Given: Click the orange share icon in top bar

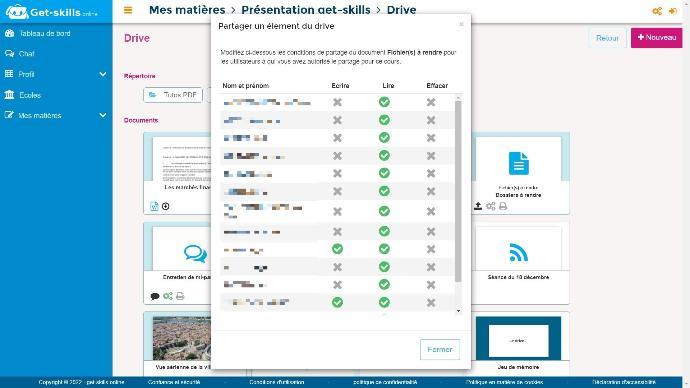Looking at the screenshot, I should (657, 11).
